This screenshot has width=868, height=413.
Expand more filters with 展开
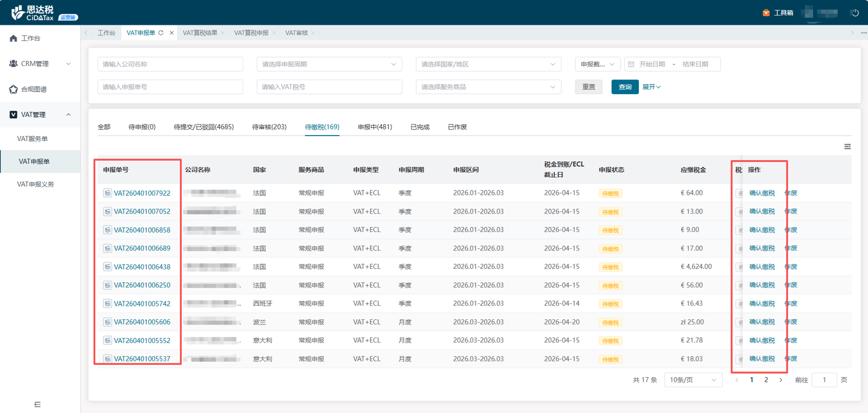pos(651,87)
